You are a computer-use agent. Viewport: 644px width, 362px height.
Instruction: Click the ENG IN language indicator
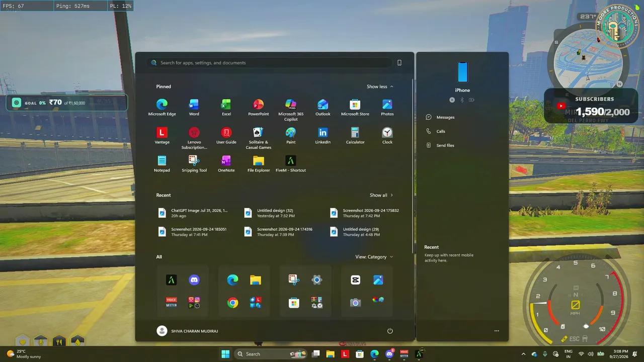click(x=568, y=354)
